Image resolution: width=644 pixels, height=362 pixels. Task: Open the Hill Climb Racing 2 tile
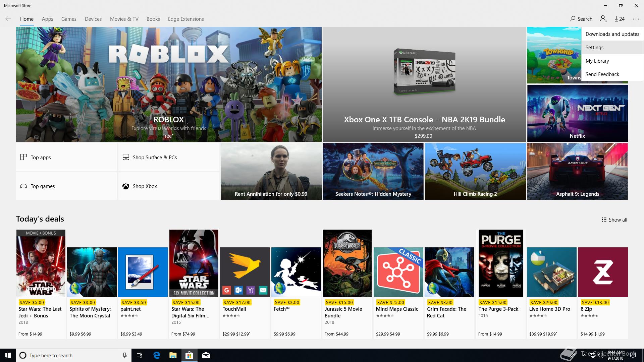coord(475,172)
